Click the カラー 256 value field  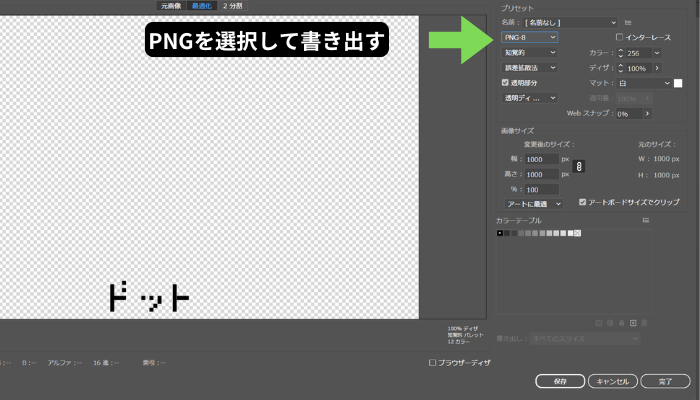(x=639, y=53)
